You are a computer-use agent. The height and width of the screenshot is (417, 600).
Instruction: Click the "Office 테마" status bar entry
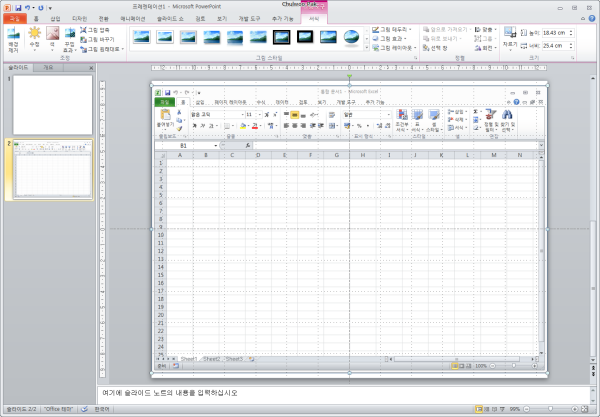point(58,409)
